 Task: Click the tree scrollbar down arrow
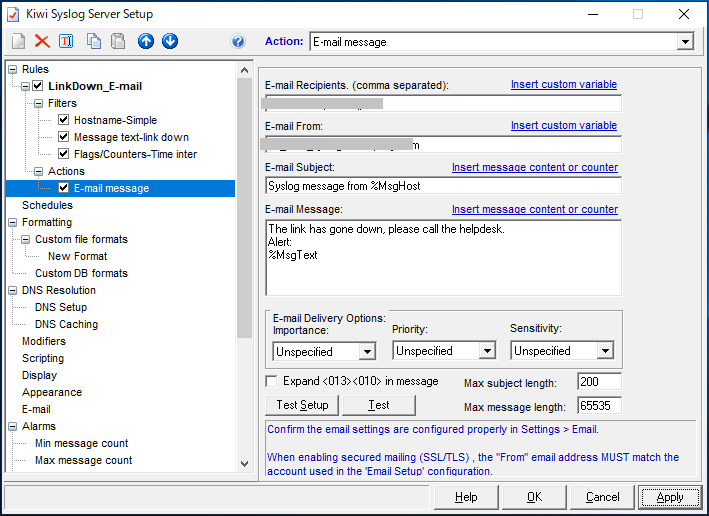244,464
